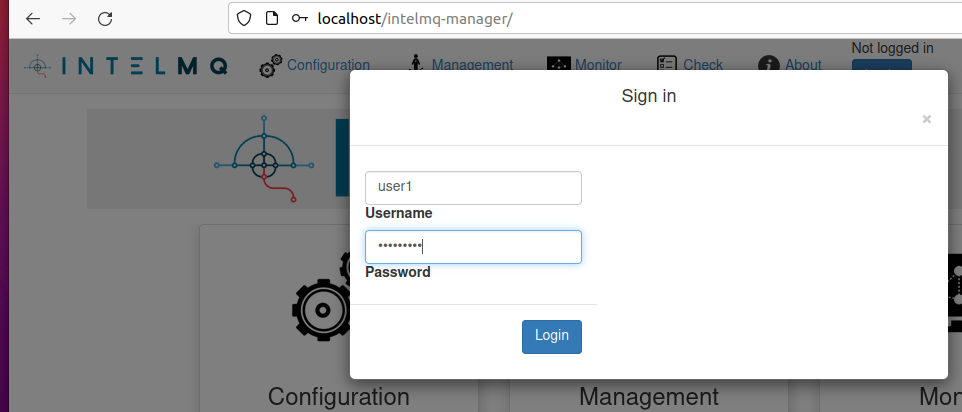Click the page info document icon
Screen dimensions: 962x412
point(272,19)
